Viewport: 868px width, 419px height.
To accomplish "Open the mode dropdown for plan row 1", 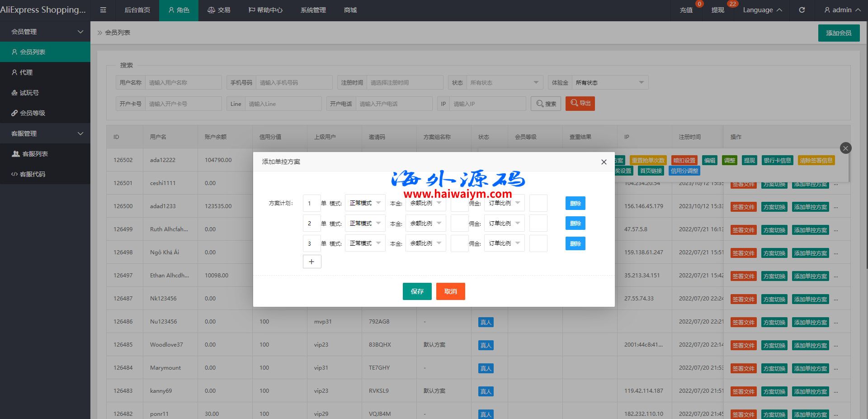I will [x=365, y=203].
